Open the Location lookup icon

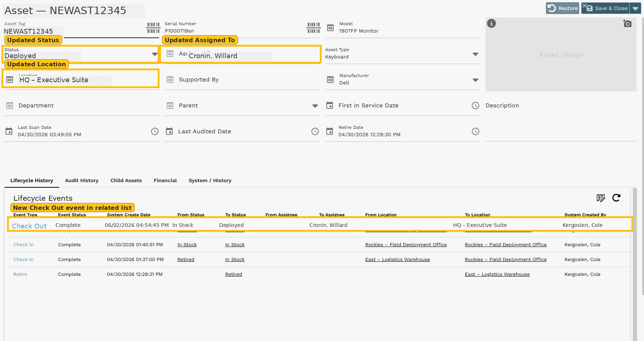[x=10, y=80]
